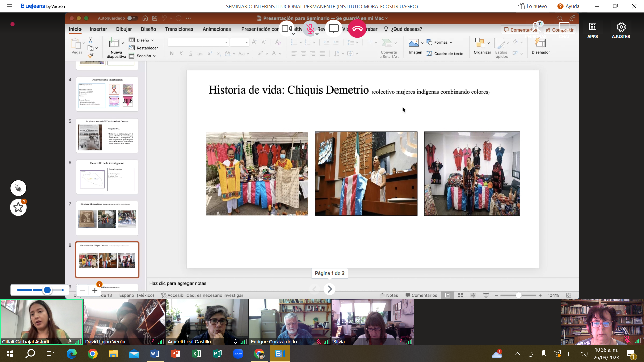Viewport: 644px width, 362px height.
Task: Click the Pegar paste button
Action: click(76, 46)
